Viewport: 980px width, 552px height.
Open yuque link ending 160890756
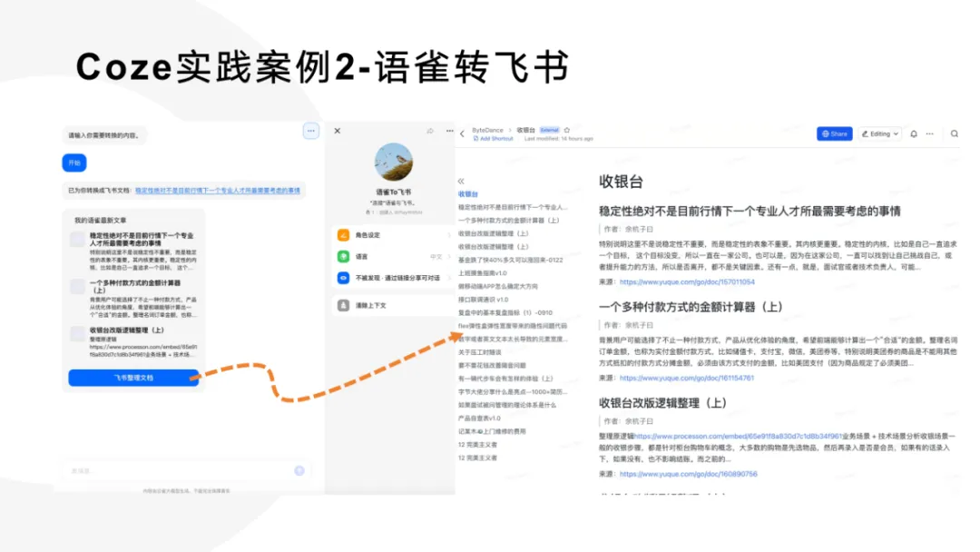click(x=688, y=474)
